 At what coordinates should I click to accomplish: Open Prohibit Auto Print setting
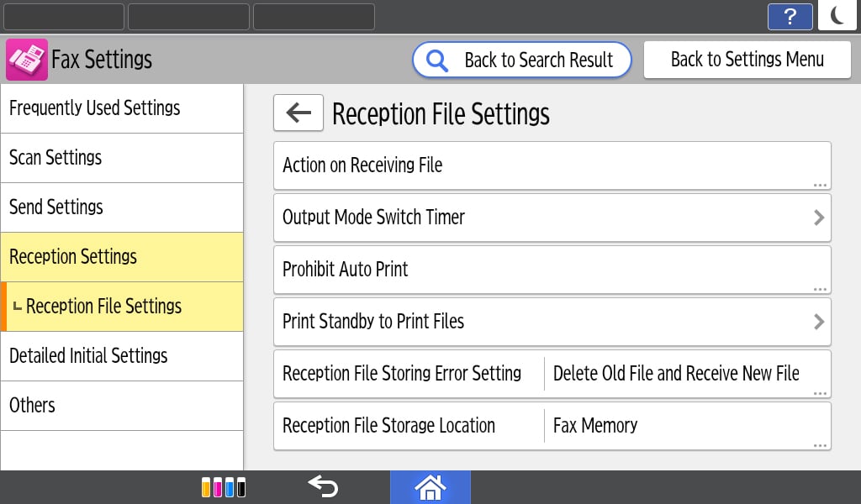pos(552,270)
